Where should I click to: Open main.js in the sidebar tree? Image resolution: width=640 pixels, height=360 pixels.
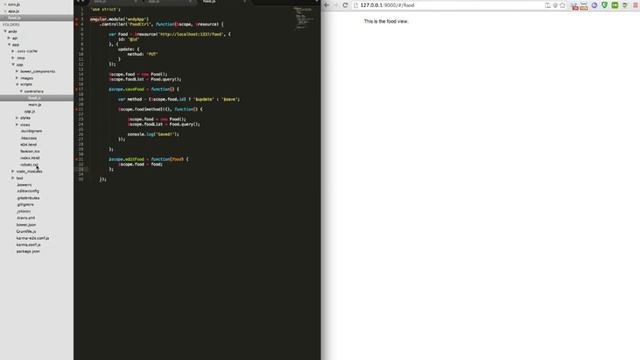[x=34, y=105]
